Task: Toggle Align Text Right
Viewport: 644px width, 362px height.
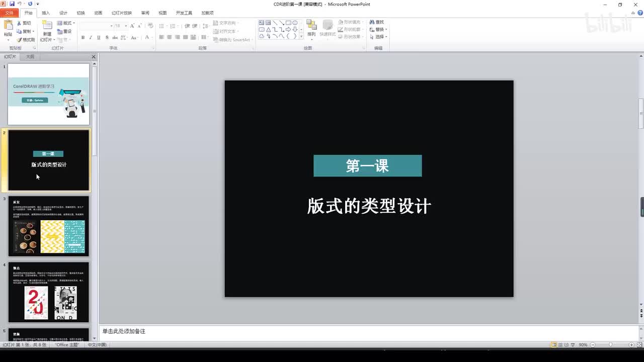Action: coord(178,37)
